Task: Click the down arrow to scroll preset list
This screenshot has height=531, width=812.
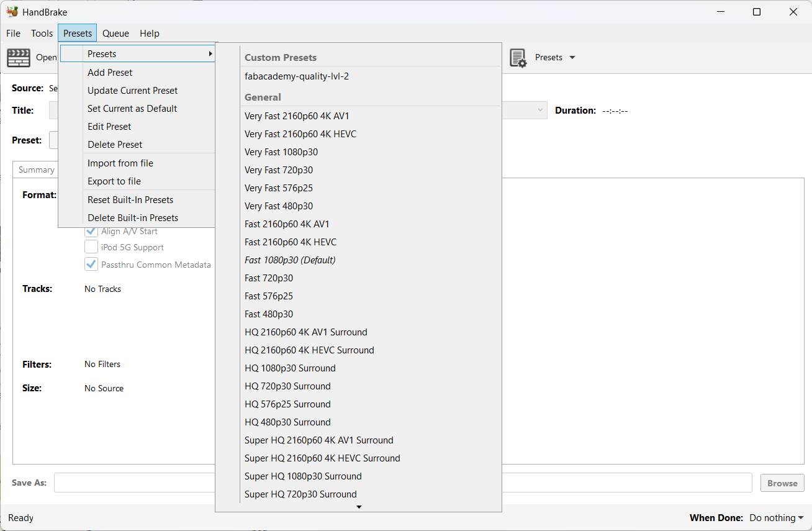Action: tap(358, 507)
